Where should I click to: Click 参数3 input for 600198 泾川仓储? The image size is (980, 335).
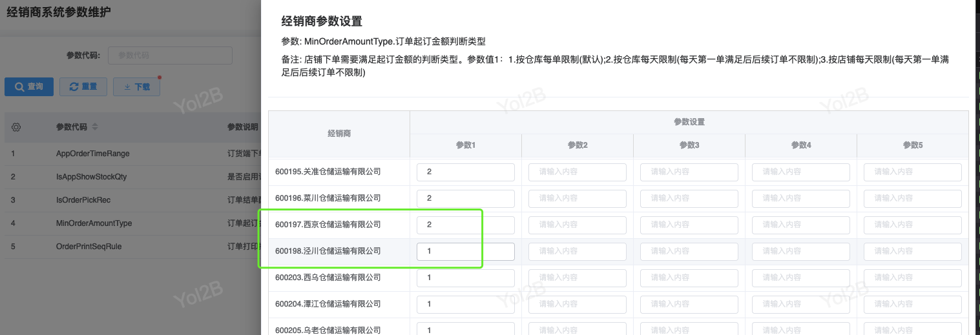[689, 251]
